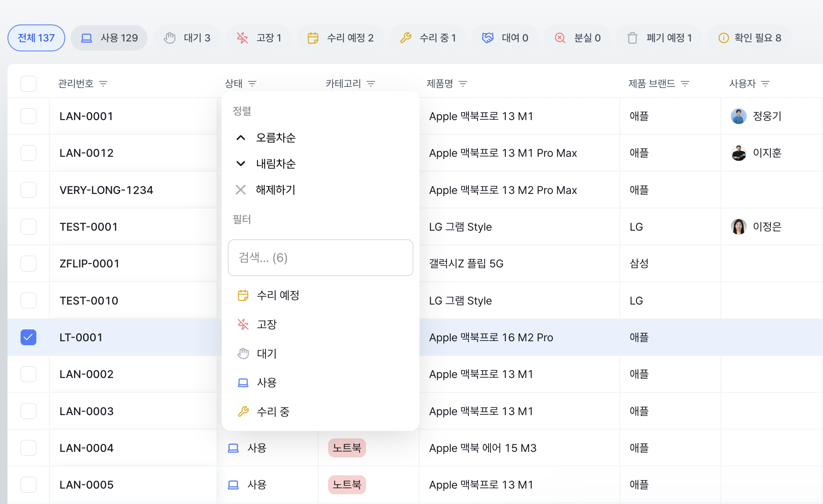Screen dimensions: 823x504
Task: Uncheck the LT-0001 row checkbox
Action: click(x=28, y=337)
